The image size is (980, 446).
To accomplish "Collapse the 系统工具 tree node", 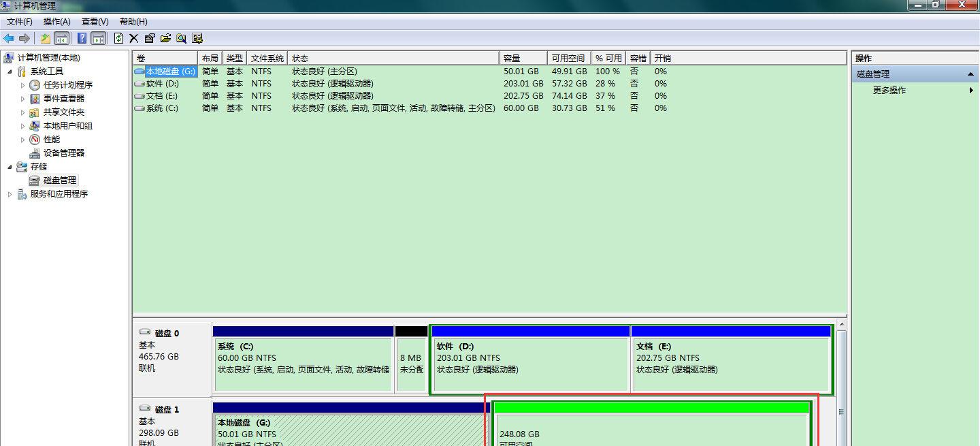I will point(10,71).
